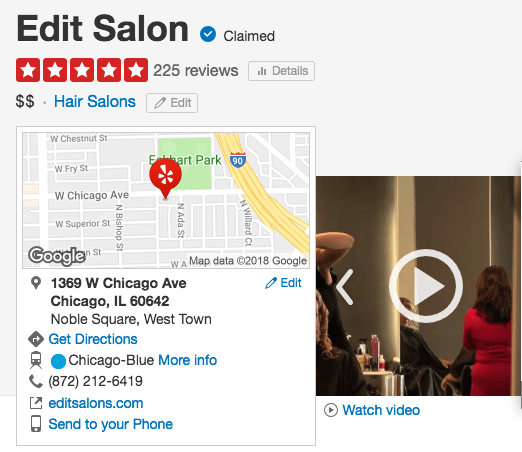Click the red Yelp map pin marker
Viewport: 522px width, 452px height.
pos(165,179)
